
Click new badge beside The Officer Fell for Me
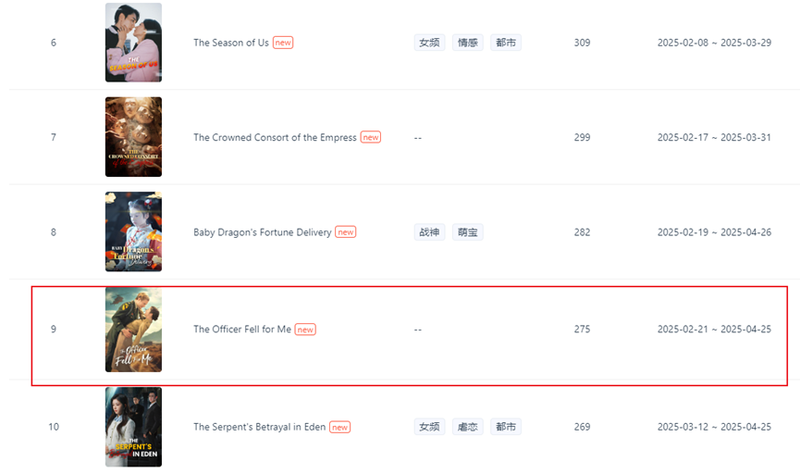coord(305,330)
